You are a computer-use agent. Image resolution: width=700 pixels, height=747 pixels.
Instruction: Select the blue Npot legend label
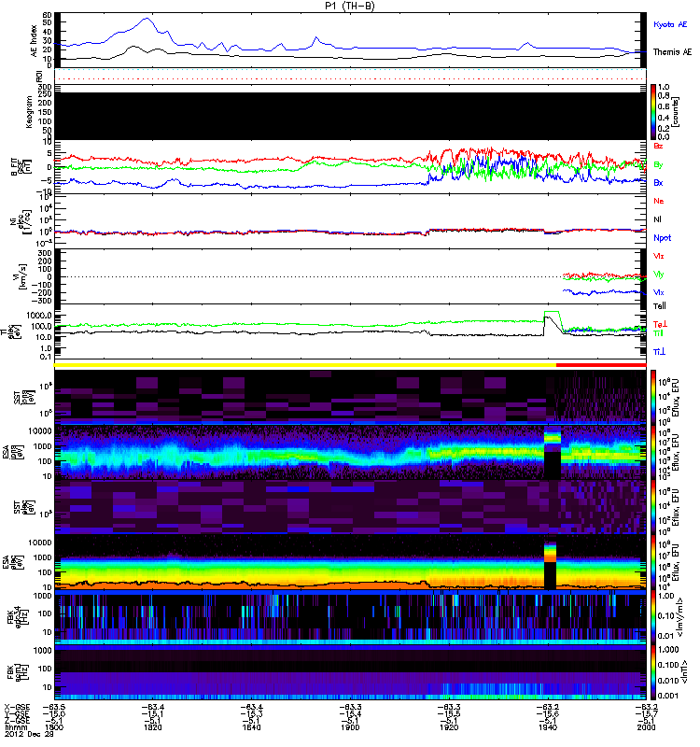pos(662,238)
